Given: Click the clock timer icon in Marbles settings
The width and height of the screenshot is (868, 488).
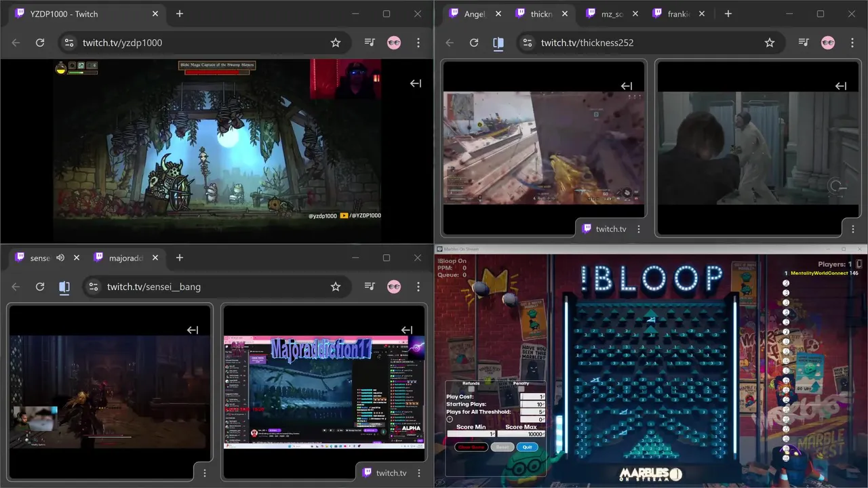Looking at the screenshot, I should coord(450,419).
